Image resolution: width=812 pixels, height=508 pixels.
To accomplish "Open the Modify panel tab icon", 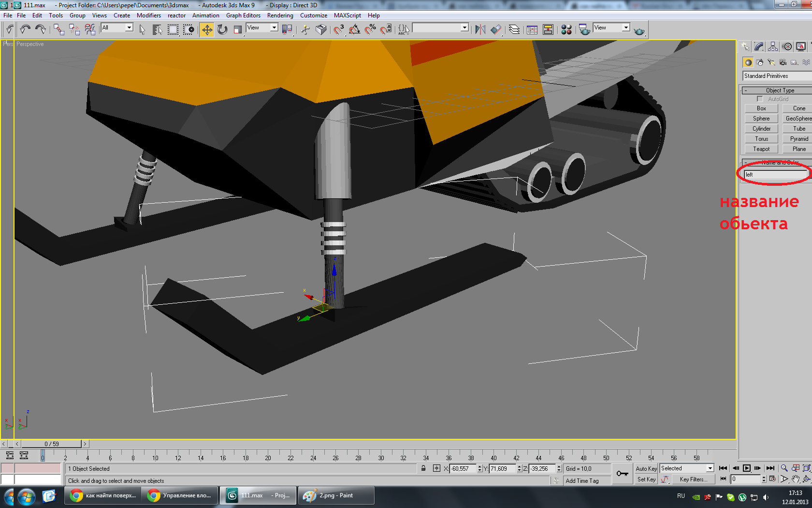I will [759, 47].
